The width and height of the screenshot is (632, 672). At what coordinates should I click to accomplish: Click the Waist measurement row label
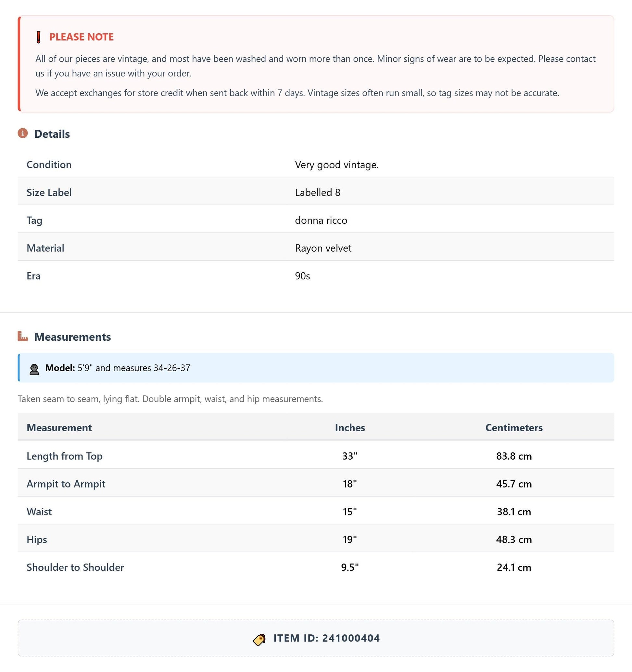(39, 512)
